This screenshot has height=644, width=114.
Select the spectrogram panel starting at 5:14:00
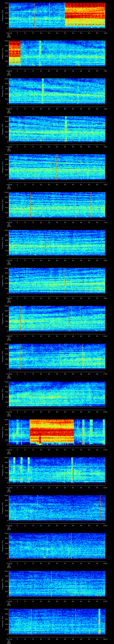57,508
